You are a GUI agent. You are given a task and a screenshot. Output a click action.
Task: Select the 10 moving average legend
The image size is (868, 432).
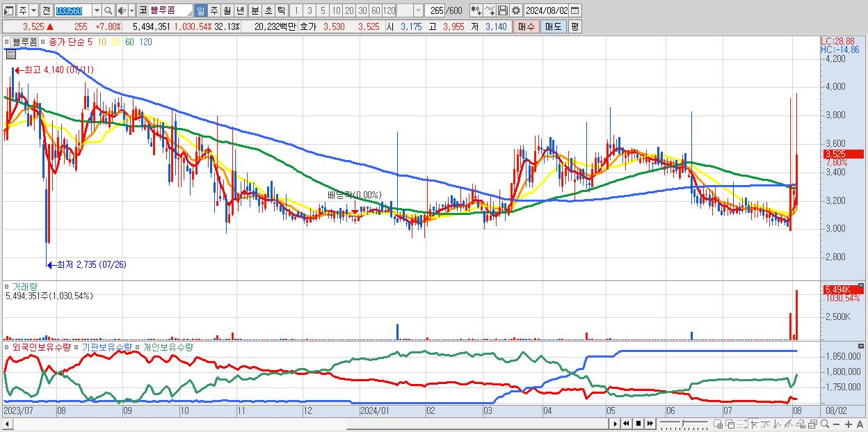102,42
